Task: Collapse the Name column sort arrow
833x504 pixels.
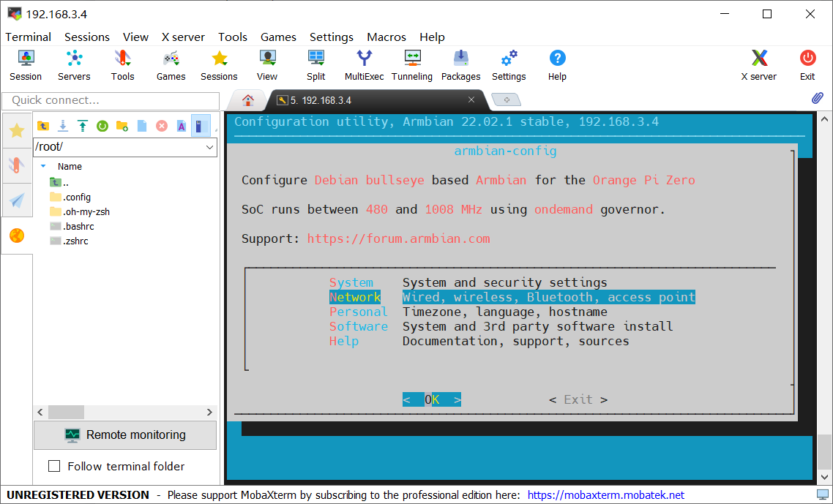Action: 44,166
